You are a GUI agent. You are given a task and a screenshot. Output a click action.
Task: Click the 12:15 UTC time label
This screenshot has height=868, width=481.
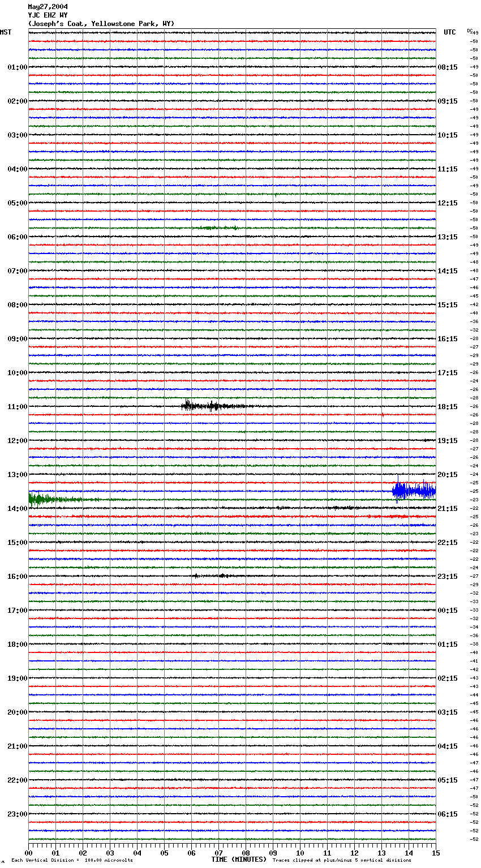point(448,203)
